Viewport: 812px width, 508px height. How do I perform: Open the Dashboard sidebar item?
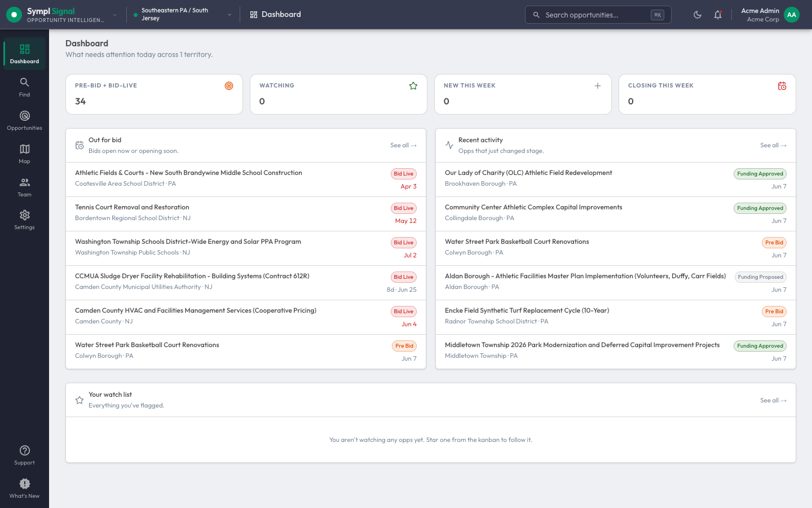click(24, 54)
